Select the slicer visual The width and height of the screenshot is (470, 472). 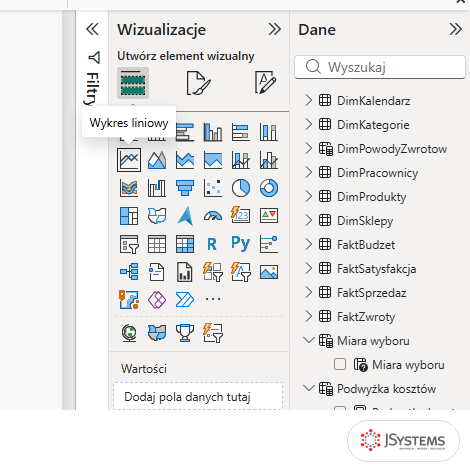129,244
